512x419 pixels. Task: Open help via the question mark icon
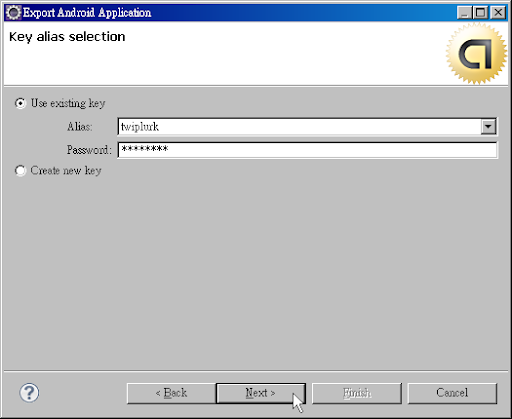pos(29,393)
